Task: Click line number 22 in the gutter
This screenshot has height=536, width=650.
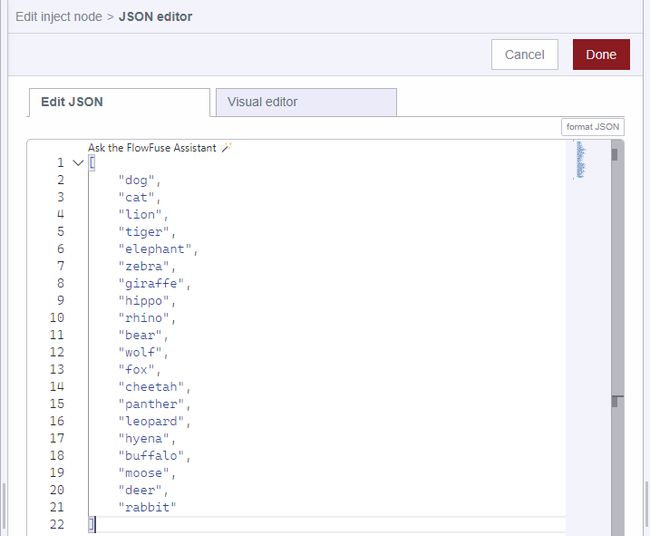Action: [57, 524]
